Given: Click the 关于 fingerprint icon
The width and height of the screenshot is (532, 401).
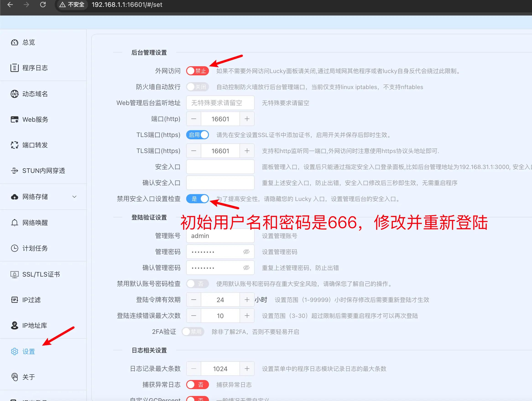Looking at the screenshot, I should (x=14, y=377).
